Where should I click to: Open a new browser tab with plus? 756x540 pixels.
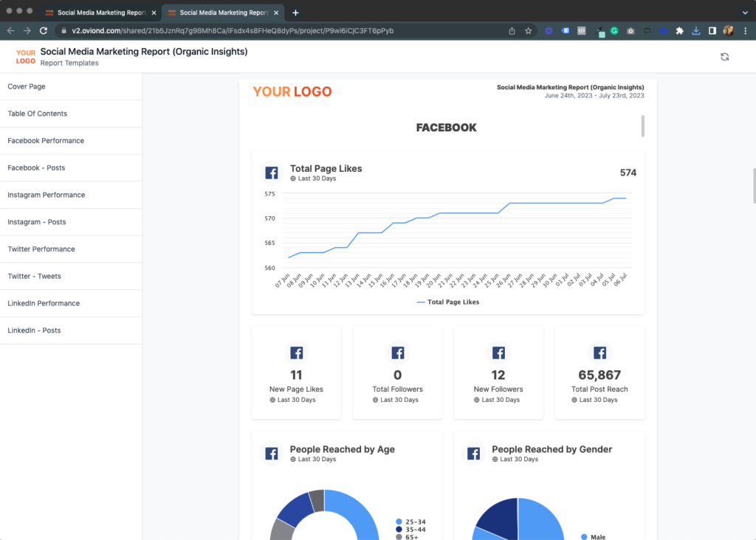point(295,13)
